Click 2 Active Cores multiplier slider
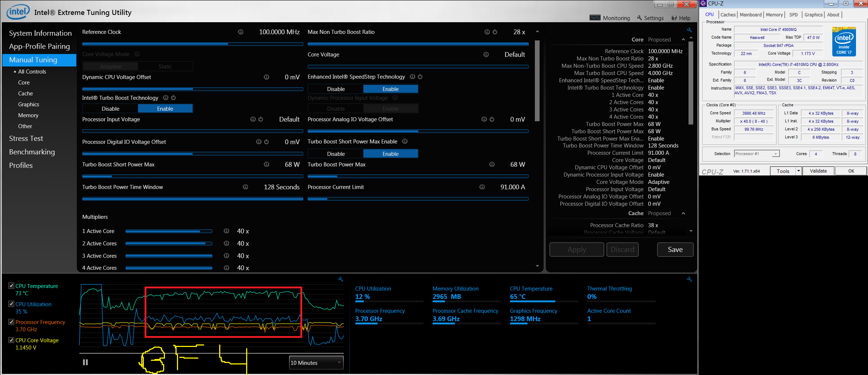The width and height of the screenshot is (868, 375). click(169, 244)
